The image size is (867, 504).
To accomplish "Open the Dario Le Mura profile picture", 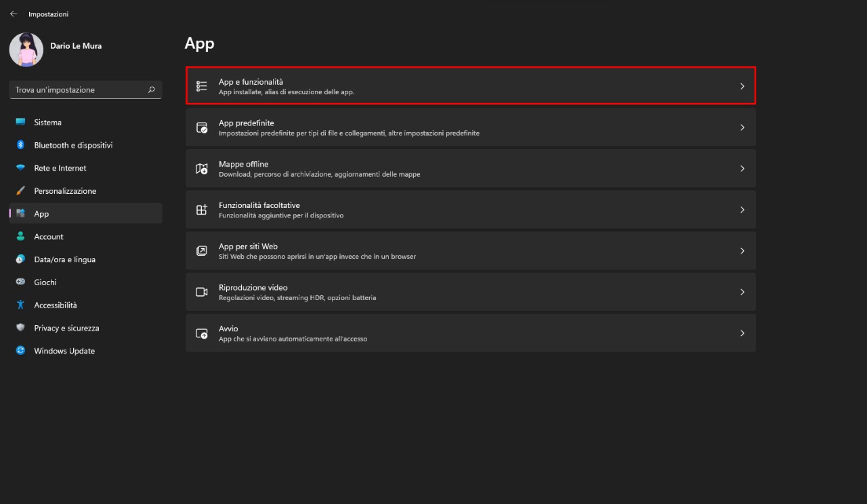I will pos(26,49).
